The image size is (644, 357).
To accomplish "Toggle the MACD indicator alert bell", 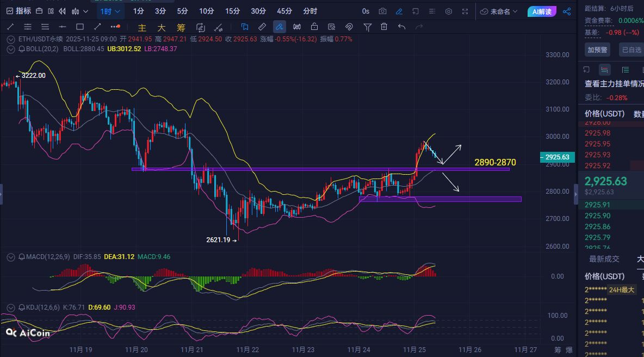I will [x=22, y=257].
